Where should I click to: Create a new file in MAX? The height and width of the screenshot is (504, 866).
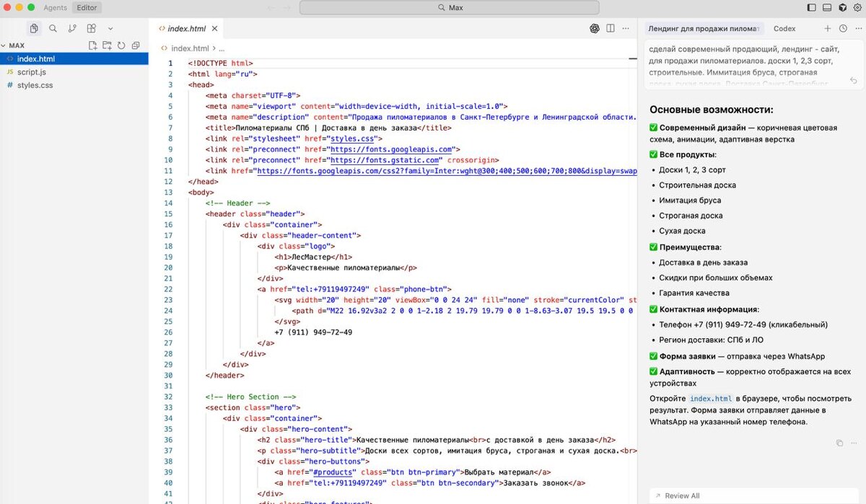tap(93, 45)
